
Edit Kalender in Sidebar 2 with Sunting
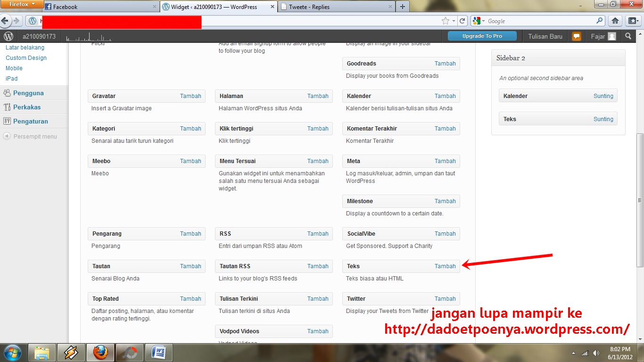603,96
